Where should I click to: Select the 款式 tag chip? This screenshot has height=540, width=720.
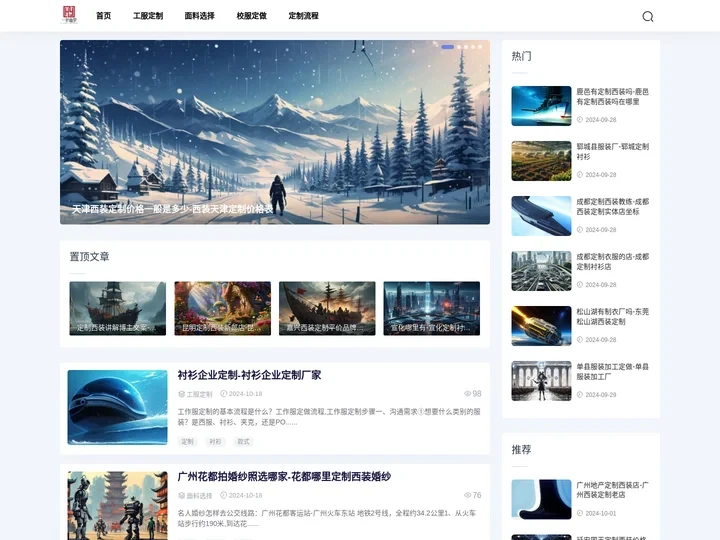(x=243, y=441)
